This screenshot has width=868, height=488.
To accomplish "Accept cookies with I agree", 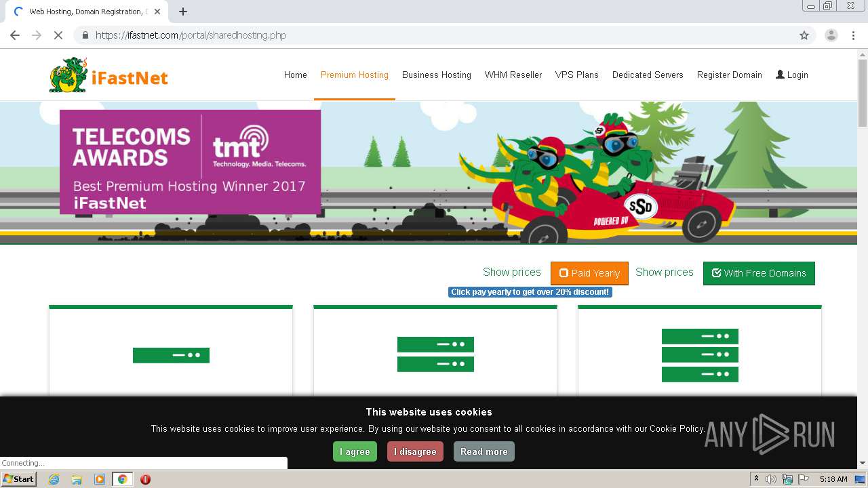I will click(x=355, y=451).
